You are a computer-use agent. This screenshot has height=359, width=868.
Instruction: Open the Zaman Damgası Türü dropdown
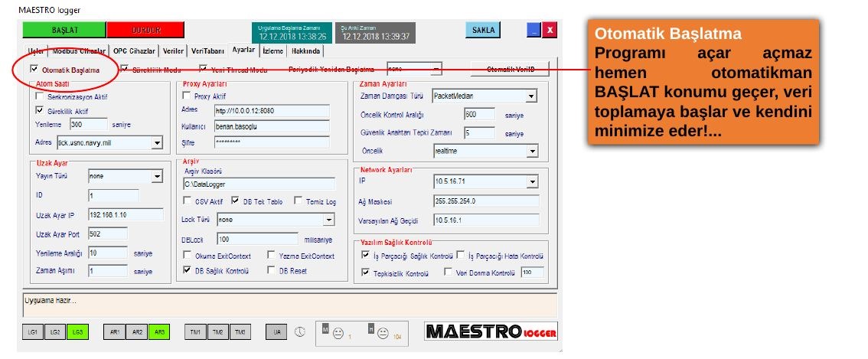point(531,96)
